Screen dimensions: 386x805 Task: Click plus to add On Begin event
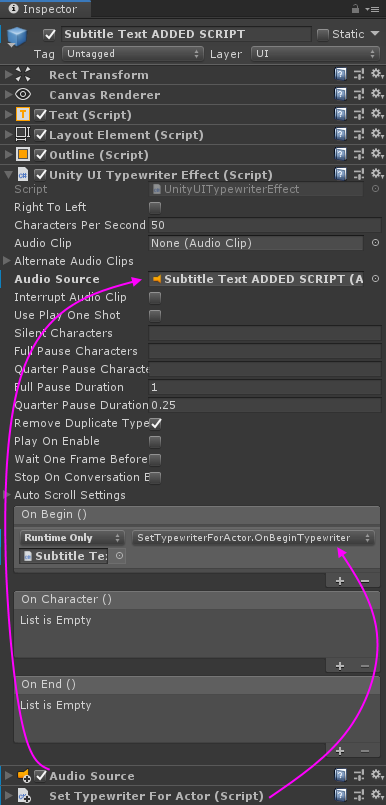click(x=340, y=581)
